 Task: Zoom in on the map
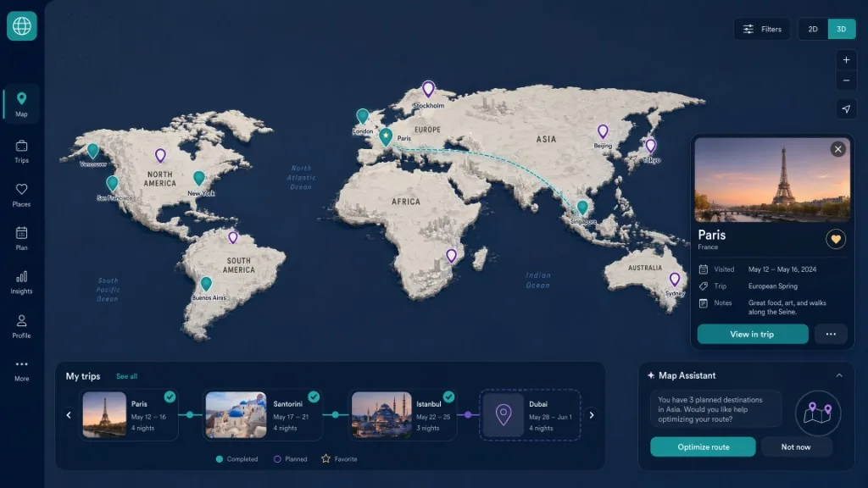point(846,60)
